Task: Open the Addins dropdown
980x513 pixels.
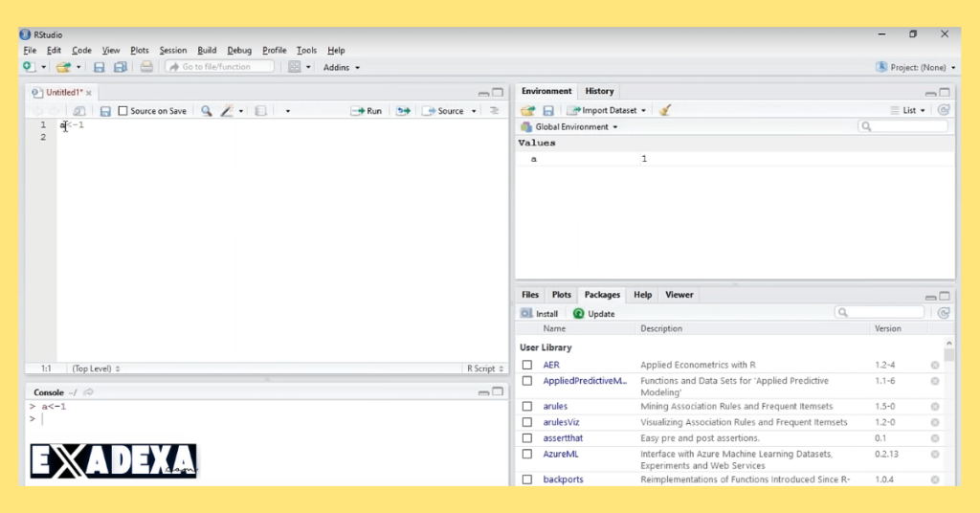Action: point(342,67)
